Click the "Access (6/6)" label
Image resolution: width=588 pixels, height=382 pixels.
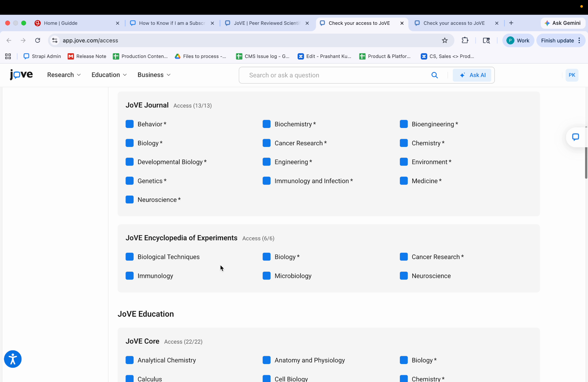[x=258, y=239]
